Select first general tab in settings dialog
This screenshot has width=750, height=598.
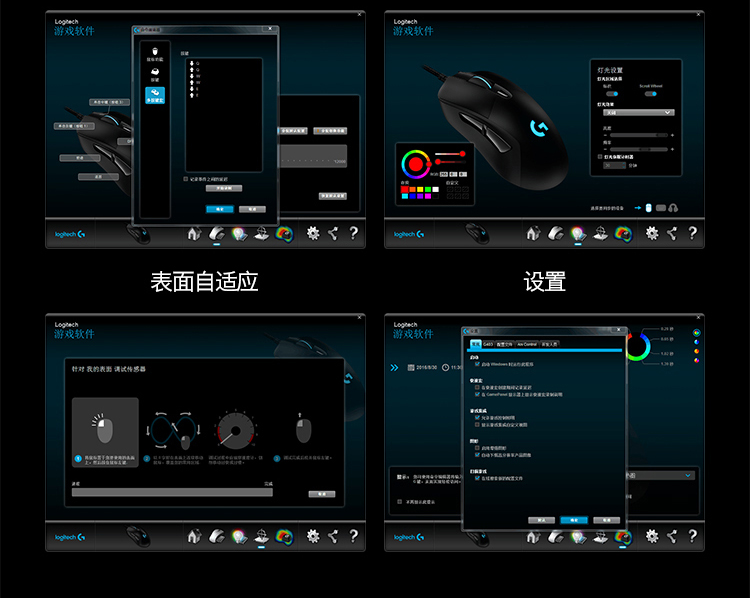click(x=475, y=344)
